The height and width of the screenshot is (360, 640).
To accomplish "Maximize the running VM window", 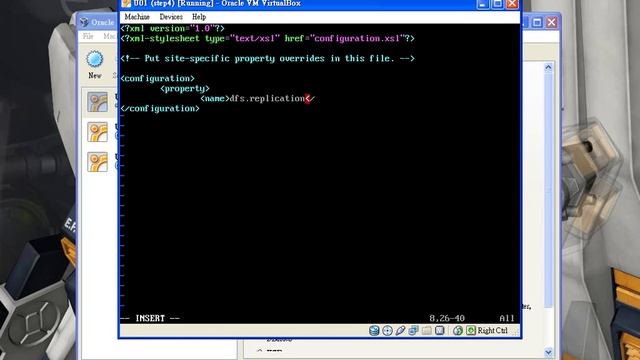I will click(497, 4).
